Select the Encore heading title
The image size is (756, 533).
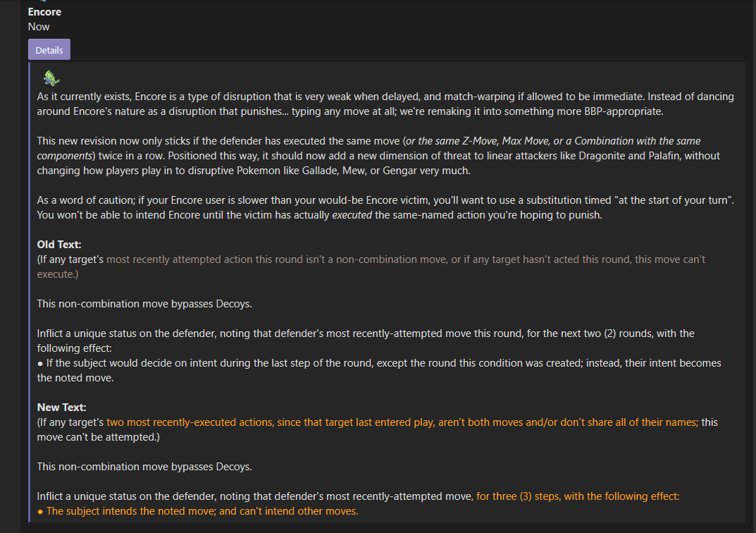[x=44, y=11]
